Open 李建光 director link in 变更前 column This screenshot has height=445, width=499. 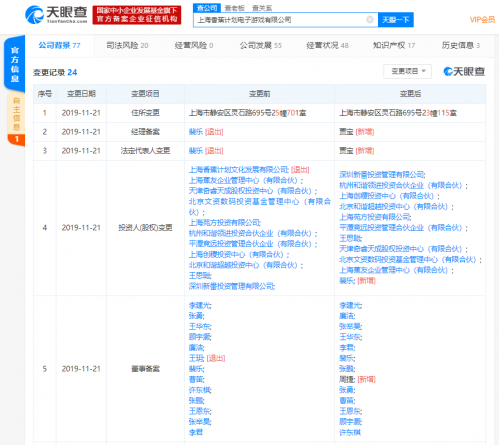click(200, 305)
